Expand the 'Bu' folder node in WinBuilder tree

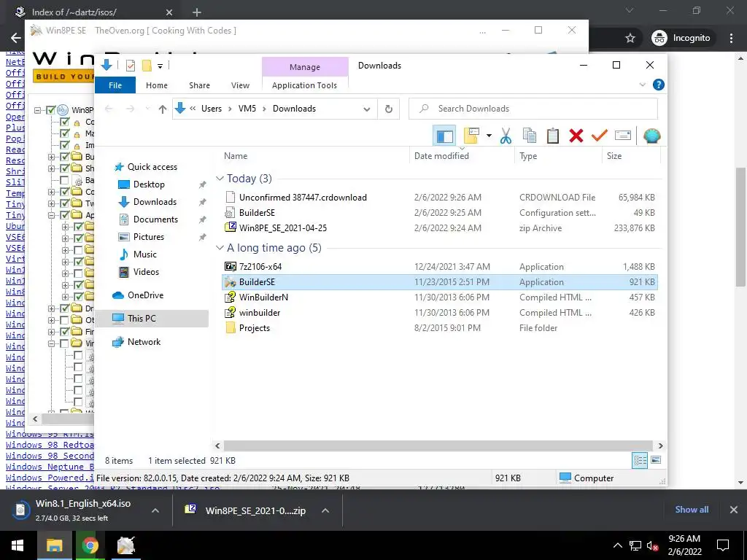[x=52, y=157]
